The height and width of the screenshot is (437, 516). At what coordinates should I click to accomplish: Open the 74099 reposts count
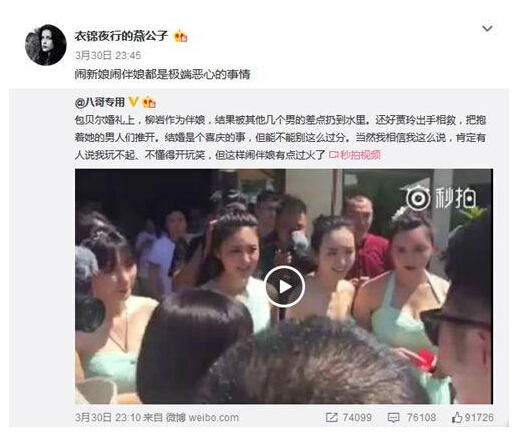point(357,417)
